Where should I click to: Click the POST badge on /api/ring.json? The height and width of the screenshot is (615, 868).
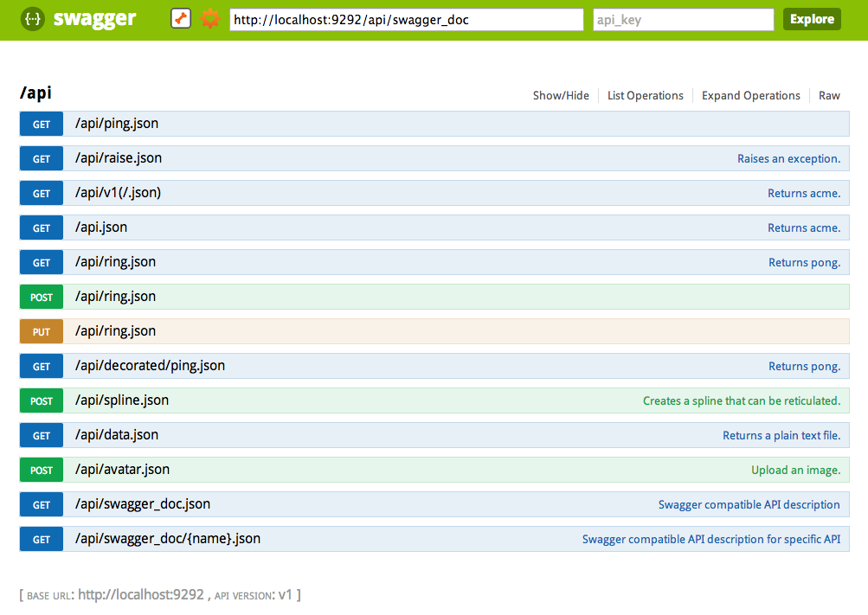coord(40,296)
